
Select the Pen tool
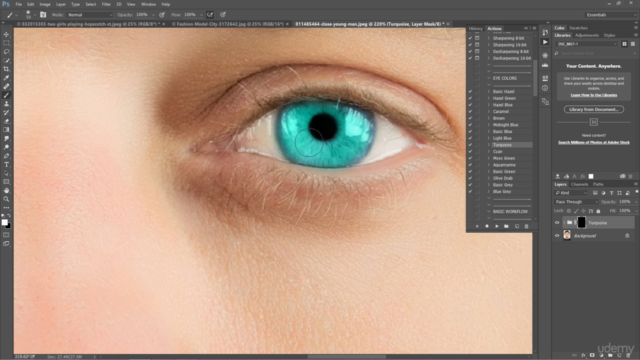(6, 156)
